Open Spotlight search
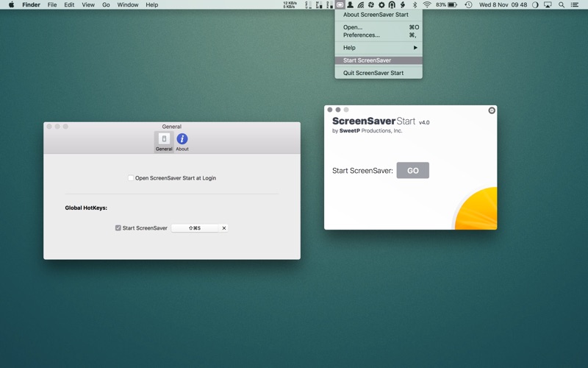This screenshot has width=588, height=368. [562, 5]
